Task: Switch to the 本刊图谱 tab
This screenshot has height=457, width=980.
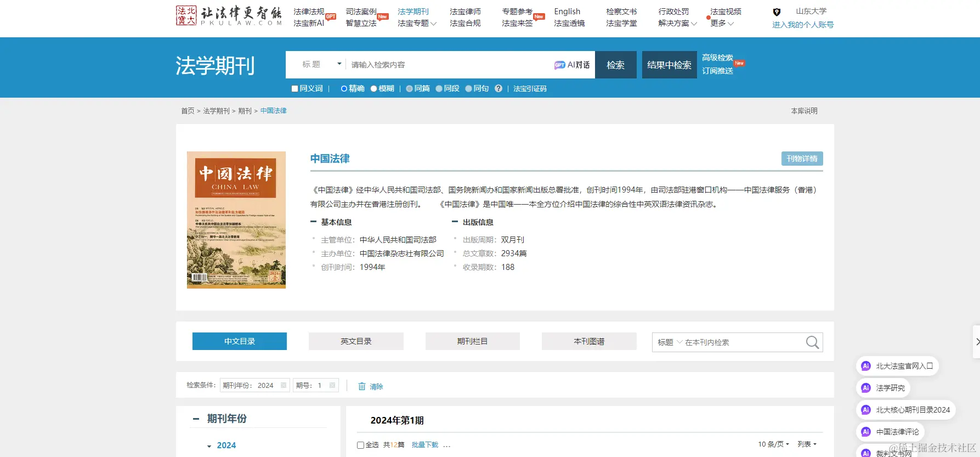Action: tap(589, 341)
